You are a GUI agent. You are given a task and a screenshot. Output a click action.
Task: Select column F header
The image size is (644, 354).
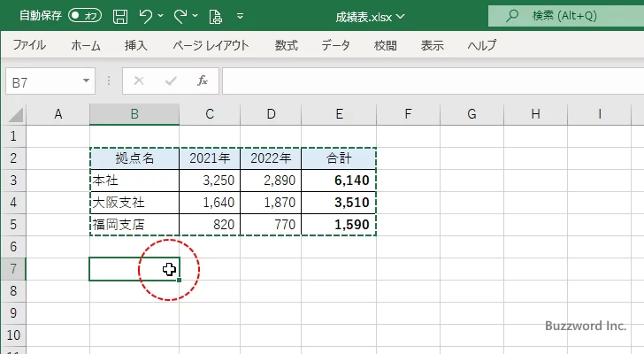click(x=408, y=114)
